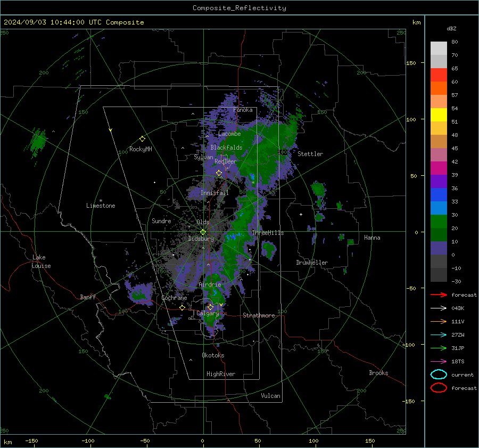This screenshot has width=479, height=448.
Task: Click the Didsbury label
Action: [x=201, y=239]
